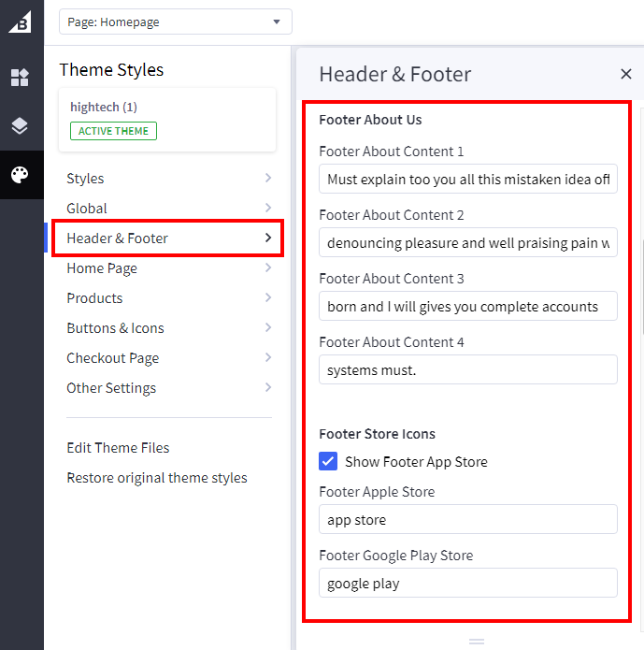
Task: Click the Footer Apple Store input field
Action: pos(467,520)
